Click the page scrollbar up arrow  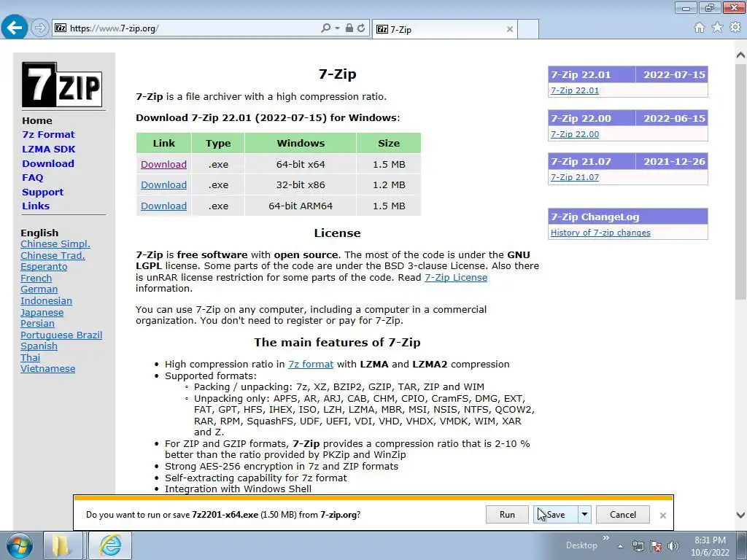pos(741,55)
